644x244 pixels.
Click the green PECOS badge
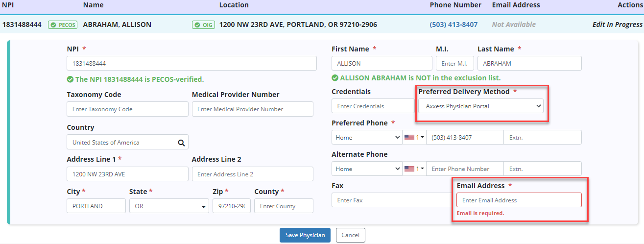point(63,24)
